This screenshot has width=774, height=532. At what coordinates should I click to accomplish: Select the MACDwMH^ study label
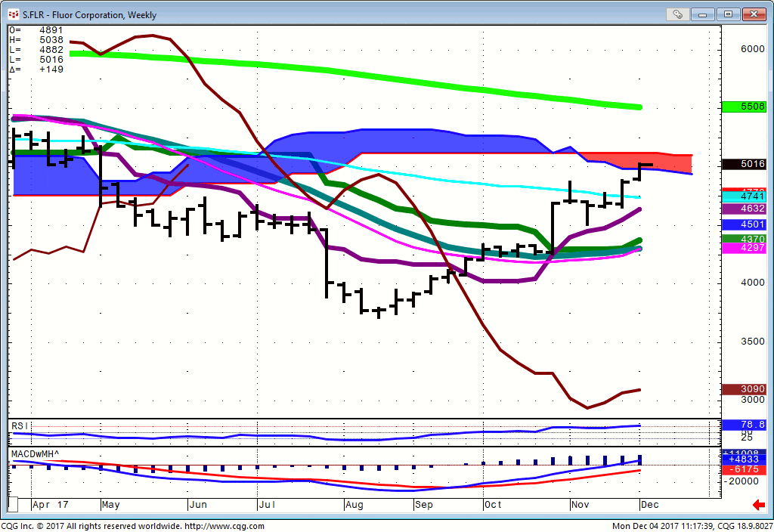coord(35,453)
